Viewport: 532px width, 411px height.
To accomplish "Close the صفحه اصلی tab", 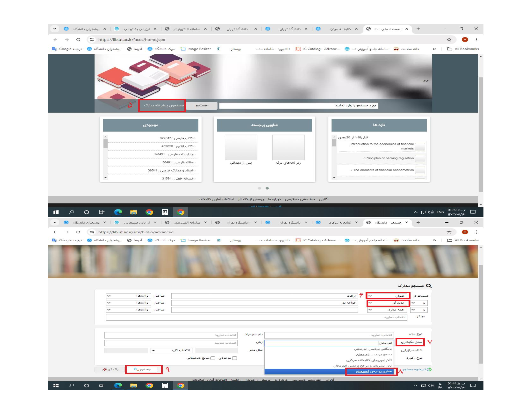I will pos(407,29).
